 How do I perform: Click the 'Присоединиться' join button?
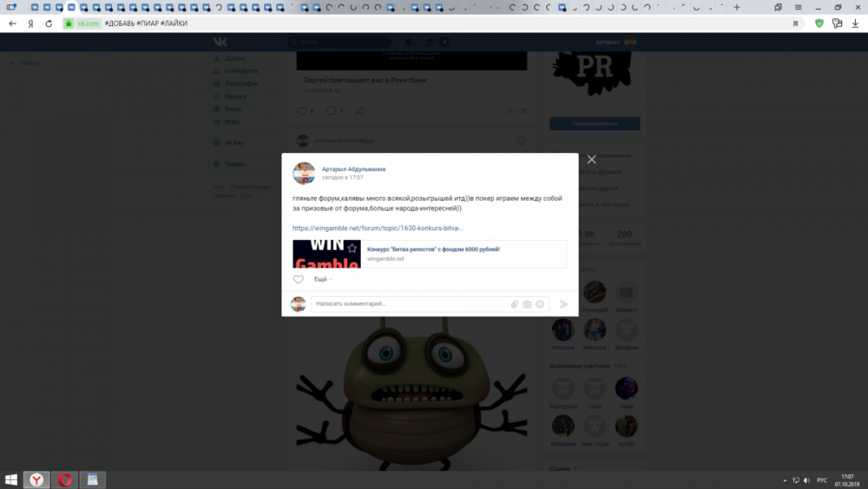(x=595, y=123)
